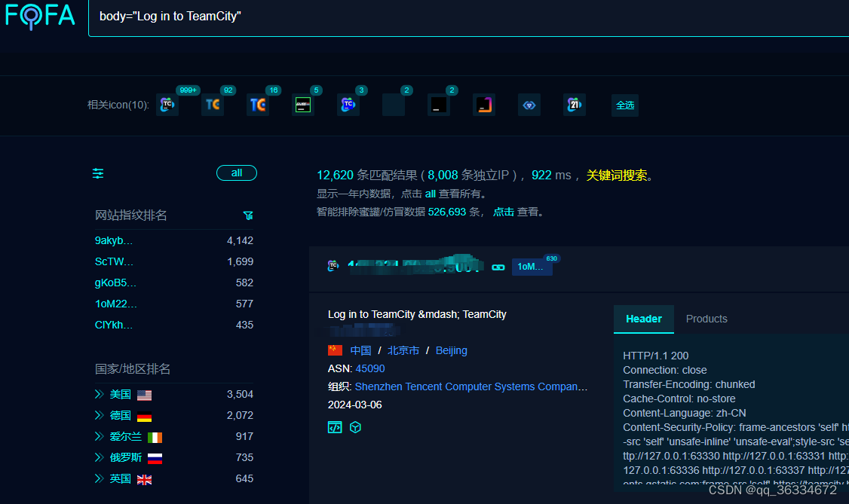Open the page source code icon

(x=336, y=427)
